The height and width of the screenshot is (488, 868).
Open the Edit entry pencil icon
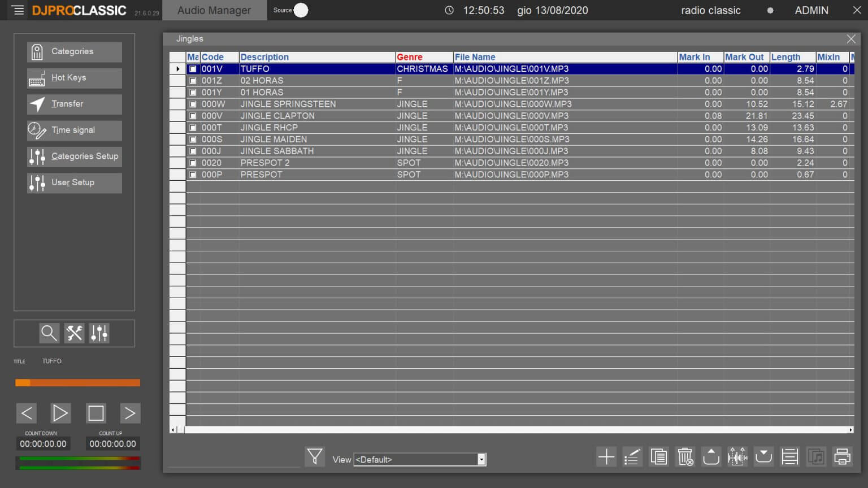pos(632,456)
